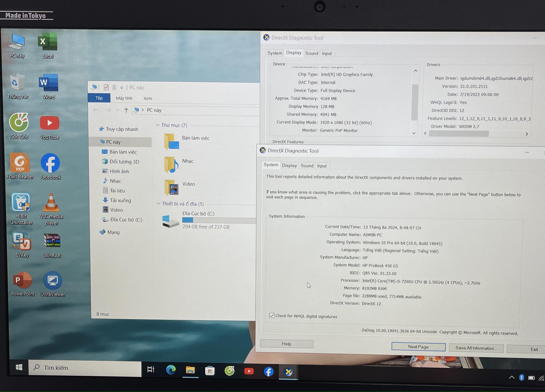Launch Excel from the desktop

click(x=48, y=46)
